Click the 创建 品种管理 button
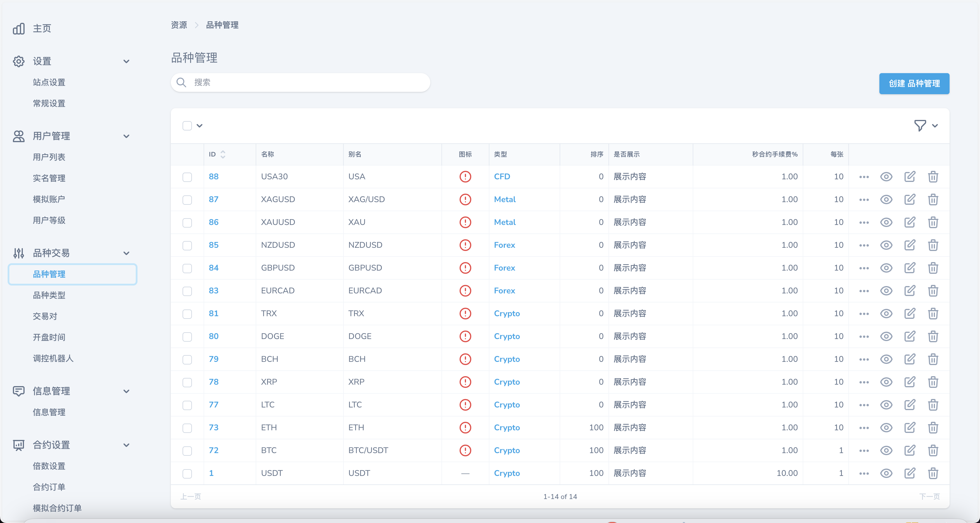The image size is (980, 523). pos(914,83)
